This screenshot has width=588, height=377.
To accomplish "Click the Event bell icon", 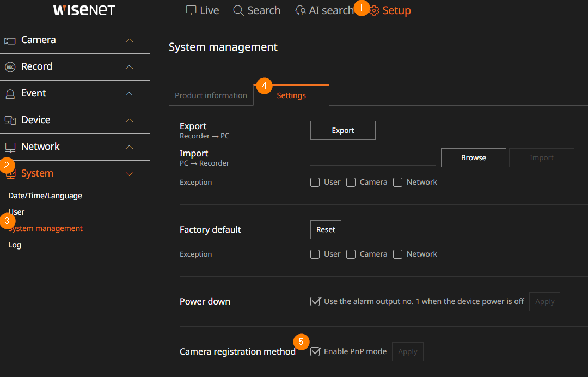I will point(10,94).
